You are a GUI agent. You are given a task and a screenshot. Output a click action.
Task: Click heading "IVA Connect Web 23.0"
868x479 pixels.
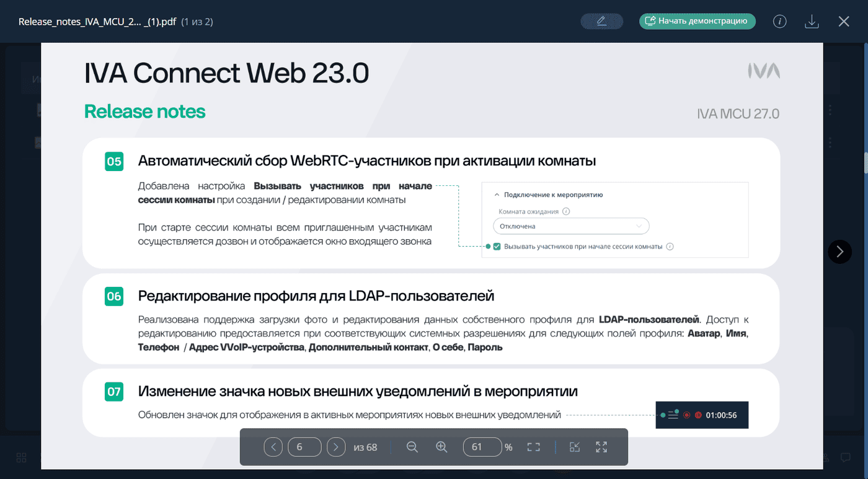(x=226, y=73)
